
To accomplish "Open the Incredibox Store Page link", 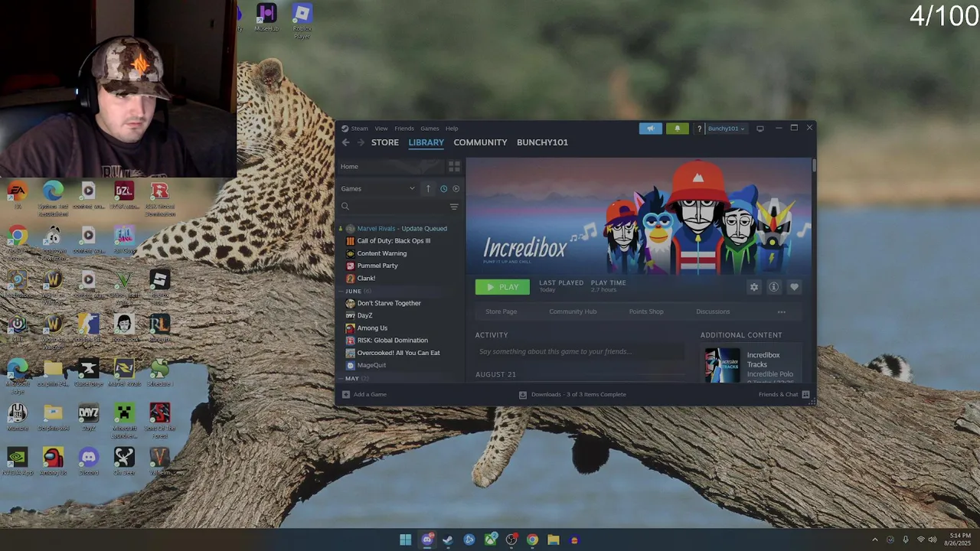I will 501,311.
